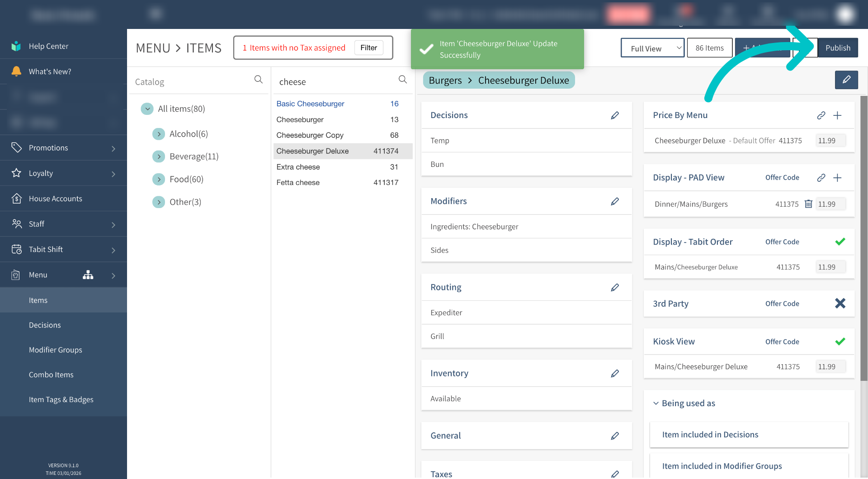Toggle the Kiosk View green checkmark
Screen dimensions: 868x479
click(840, 341)
